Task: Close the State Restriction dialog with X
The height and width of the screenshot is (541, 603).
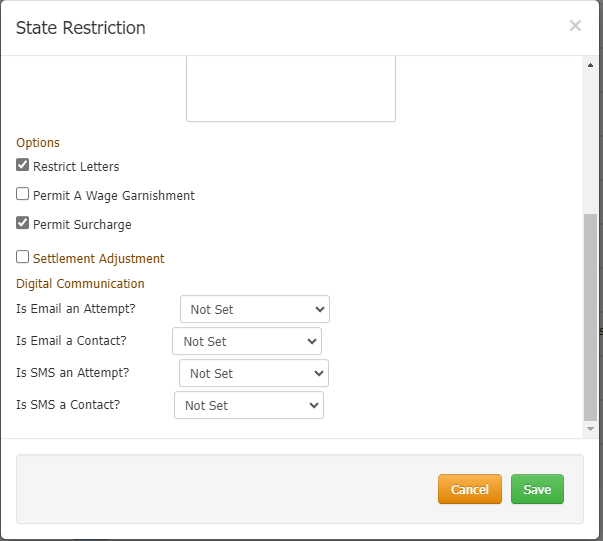Action: coord(575,26)
